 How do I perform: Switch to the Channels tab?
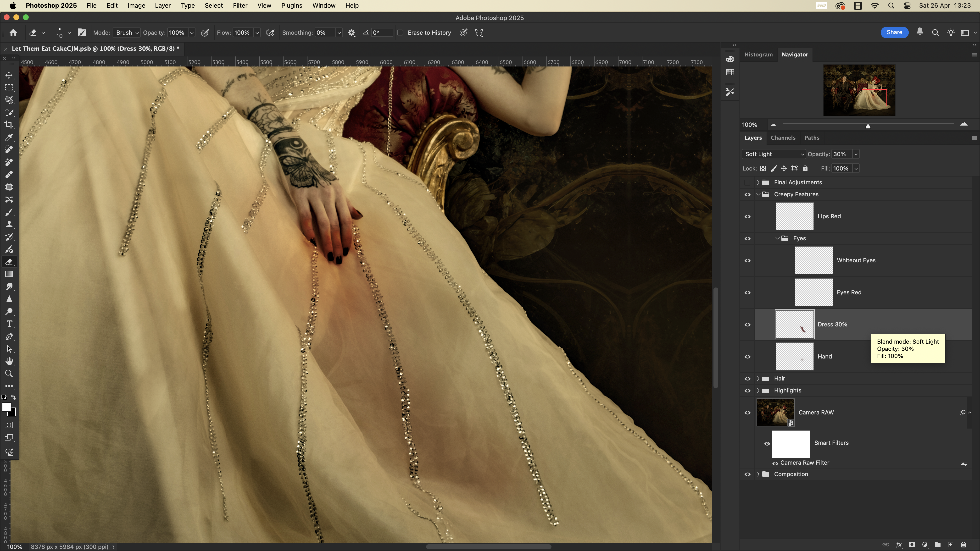783,138
